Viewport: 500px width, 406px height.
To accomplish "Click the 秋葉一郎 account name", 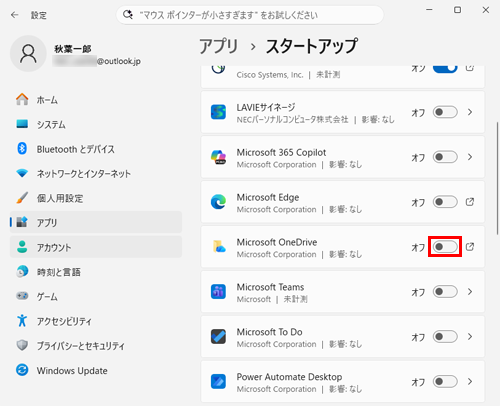I will coord(73,49).
